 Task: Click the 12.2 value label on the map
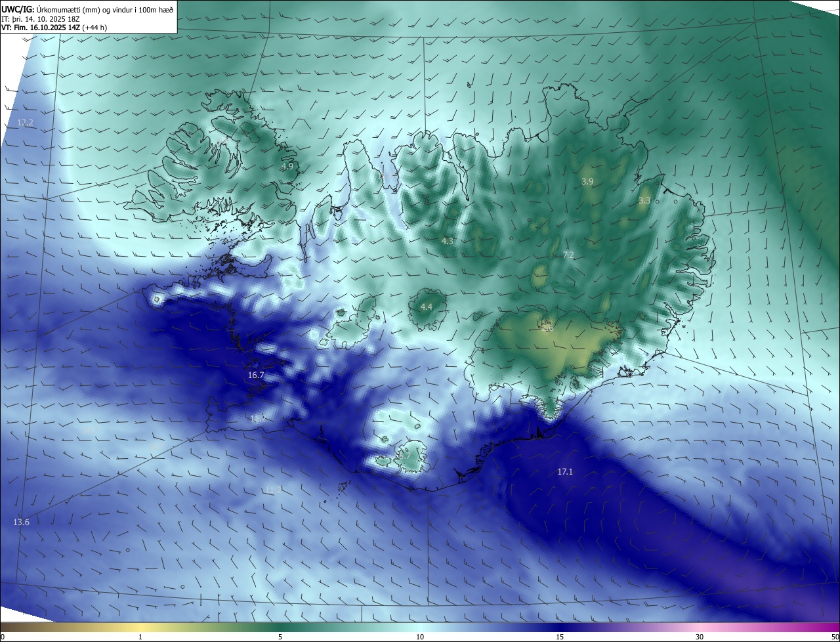tap(25, 123)
